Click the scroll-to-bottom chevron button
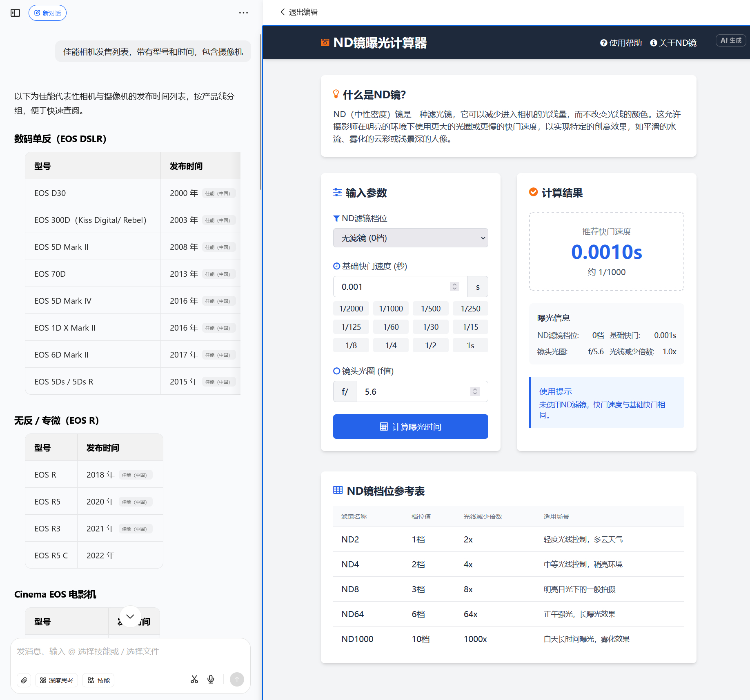750x700 pixels. click(130, 616)
